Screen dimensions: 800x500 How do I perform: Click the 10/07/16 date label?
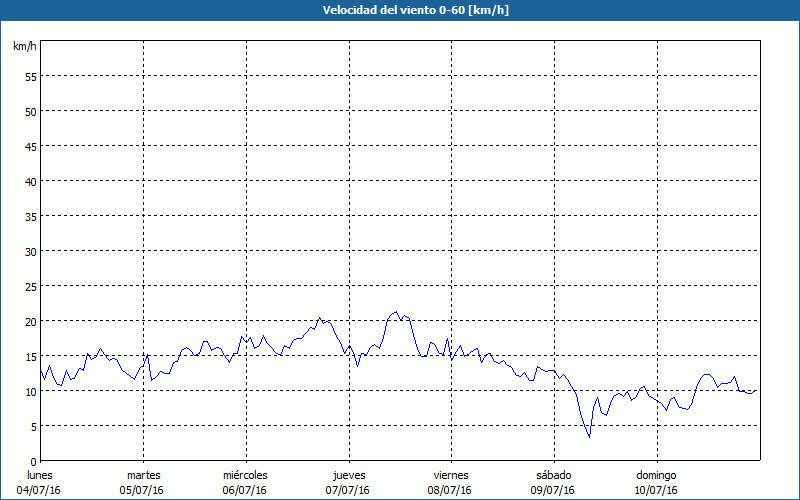[x=656, y=490]
